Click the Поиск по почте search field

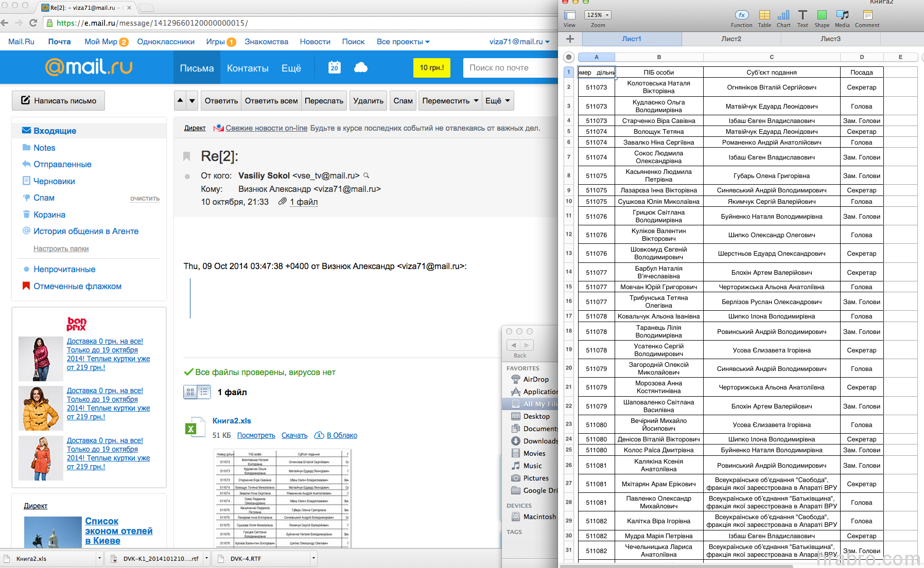coord(510,68)
